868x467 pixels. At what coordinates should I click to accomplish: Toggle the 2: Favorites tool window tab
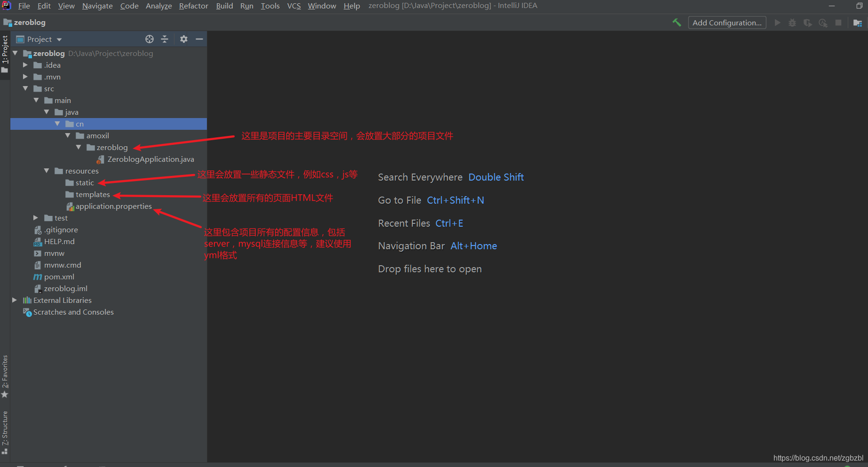coord(5,376)
